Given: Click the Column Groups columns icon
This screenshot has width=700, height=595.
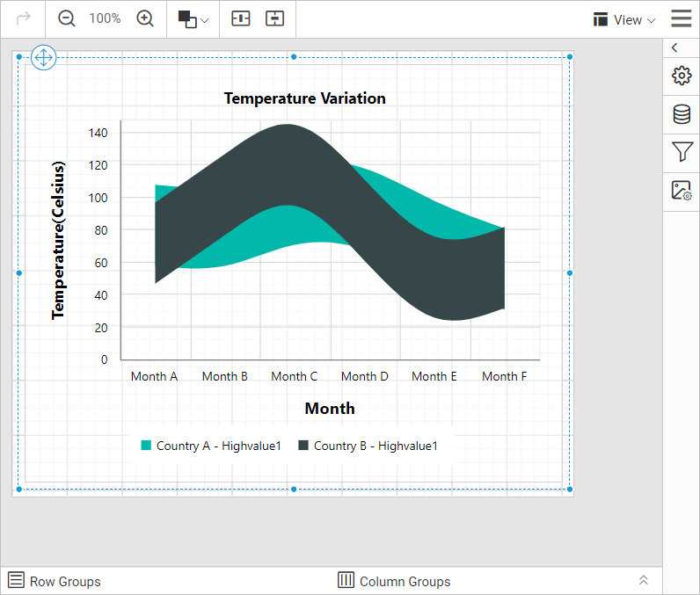Looking at the screenshot, I should click(346, 580).
